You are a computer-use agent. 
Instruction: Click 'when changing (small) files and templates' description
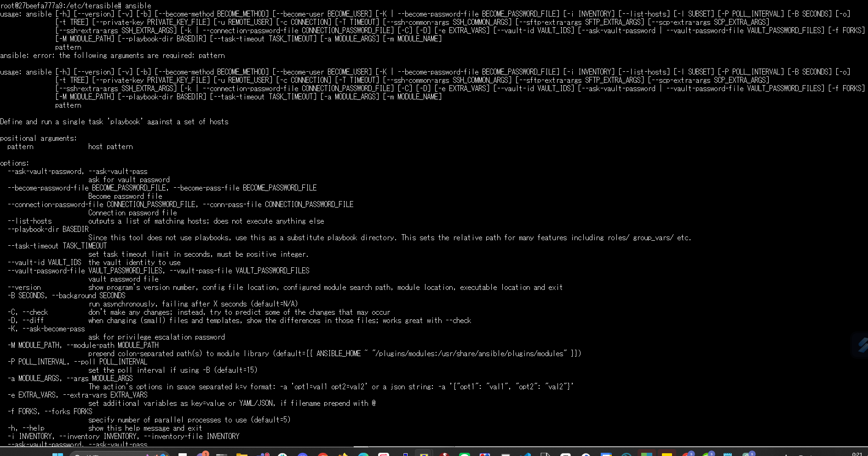(280, 320)
